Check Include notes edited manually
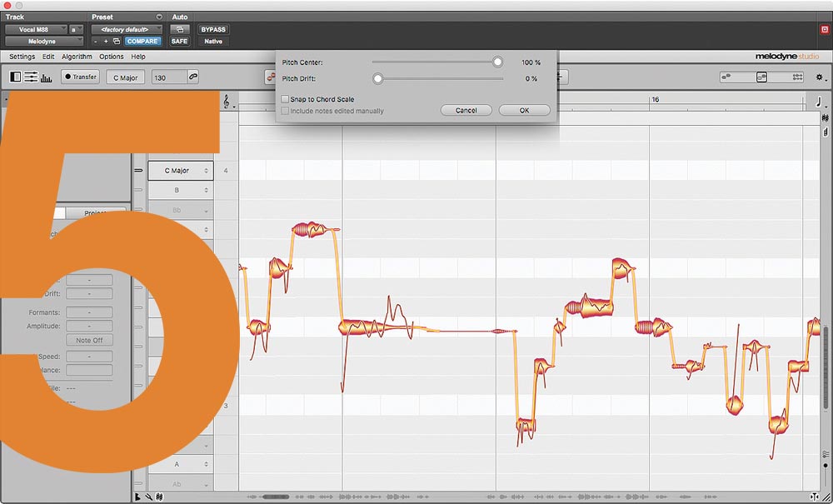 click(286, 110)
